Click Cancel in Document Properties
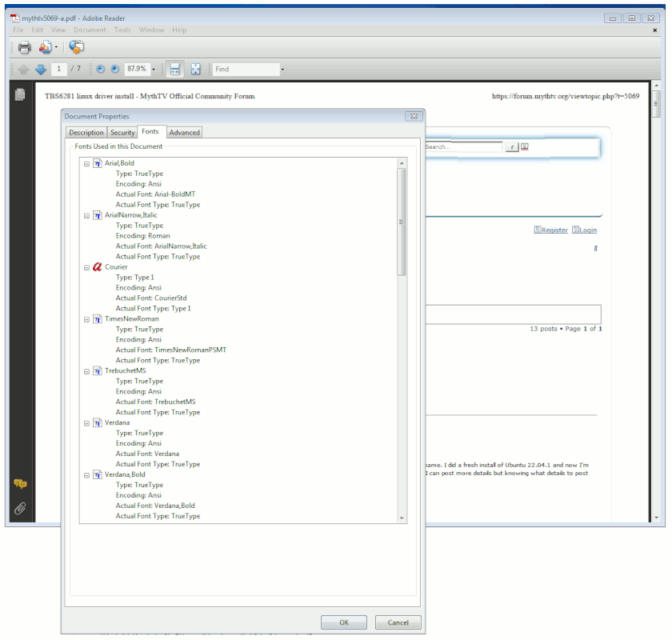The height and width of the screenshot is (640, 672). pos(398,622)
